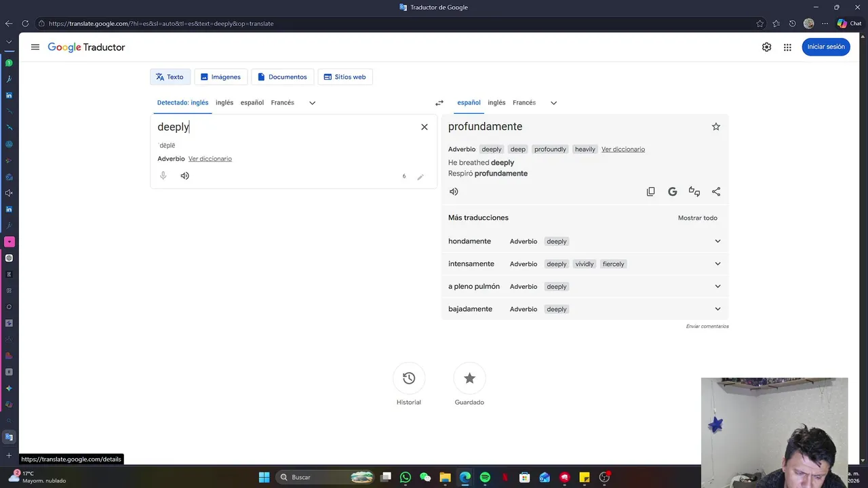
Task: Choose español as source language
Action: pyautogui.click(x=252, y=103)
